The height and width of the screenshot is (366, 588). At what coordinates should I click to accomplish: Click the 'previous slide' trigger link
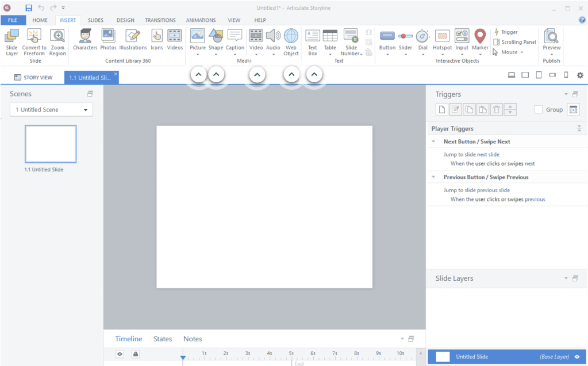click(x=493, y=190)
